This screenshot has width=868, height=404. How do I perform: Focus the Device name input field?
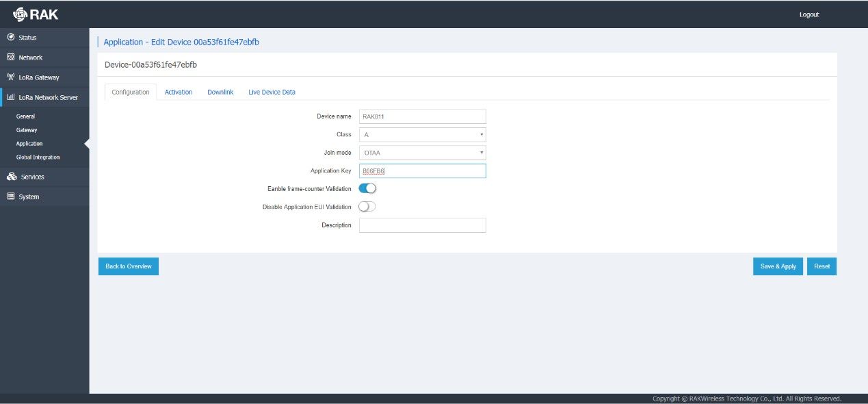423,116
